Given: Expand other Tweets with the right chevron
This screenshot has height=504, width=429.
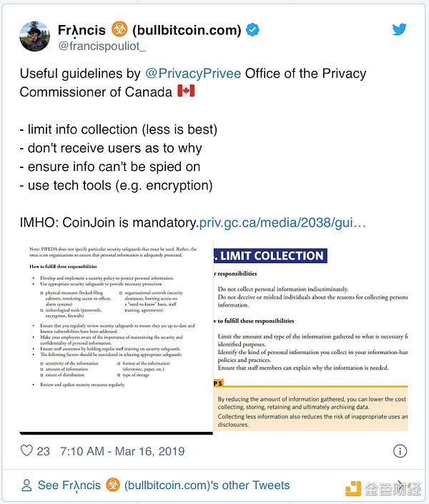Looking at the screenshot, I should point(399,485).
